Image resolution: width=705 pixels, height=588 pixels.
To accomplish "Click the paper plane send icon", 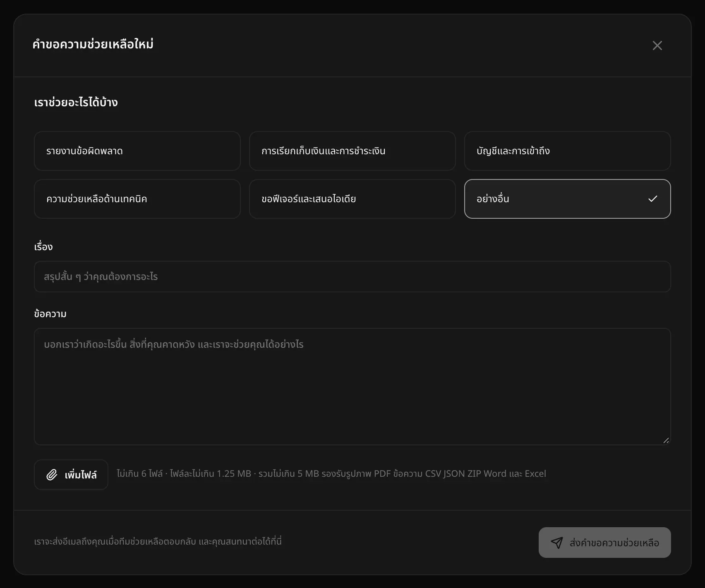I will pyautogui.click(x=557, y=543).
